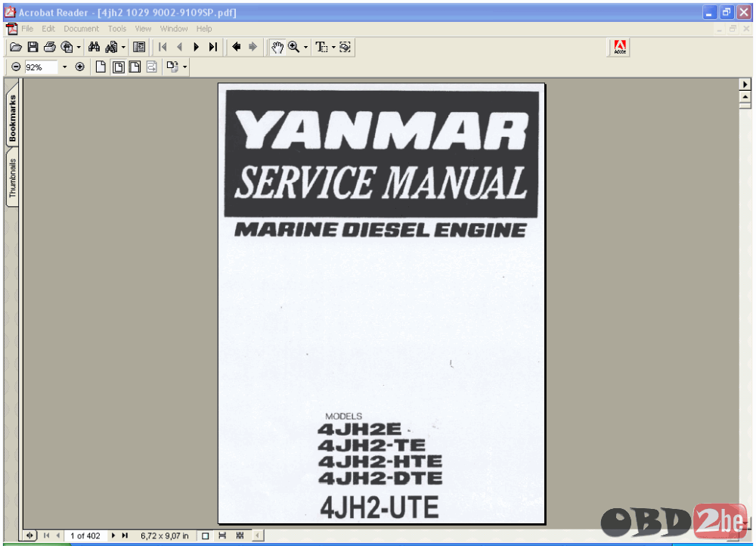
Task: Open Find with the binoculars icon
Action: (x=94, y=48)
